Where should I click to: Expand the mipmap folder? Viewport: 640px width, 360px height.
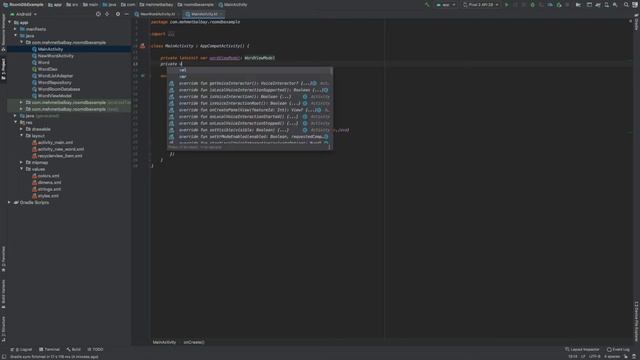(22, 162)
